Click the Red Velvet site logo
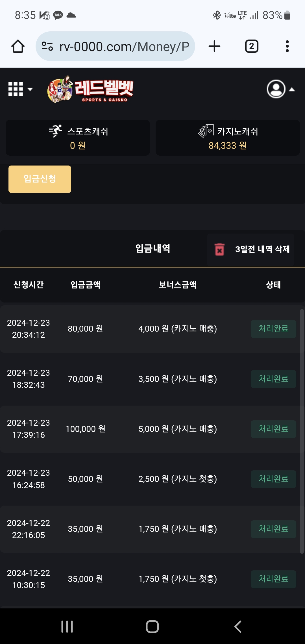The height and width of the screenshot is (644, 305). click(91, 90)
